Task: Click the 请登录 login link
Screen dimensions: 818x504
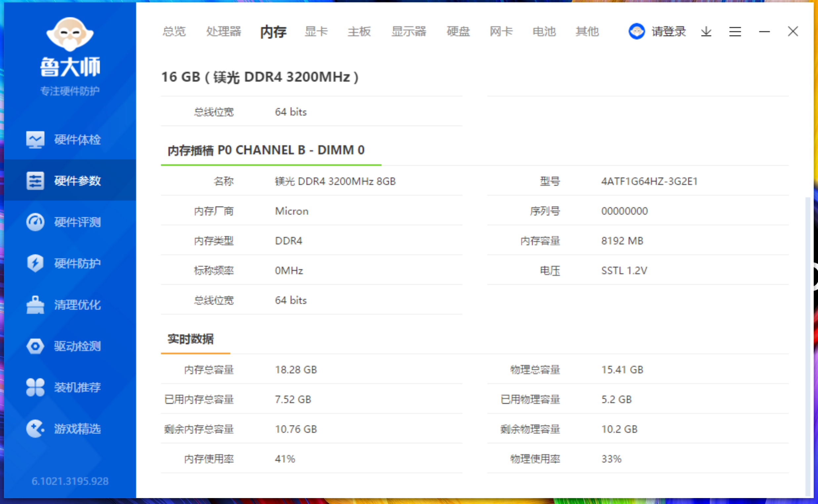Action: coord(669,32)
